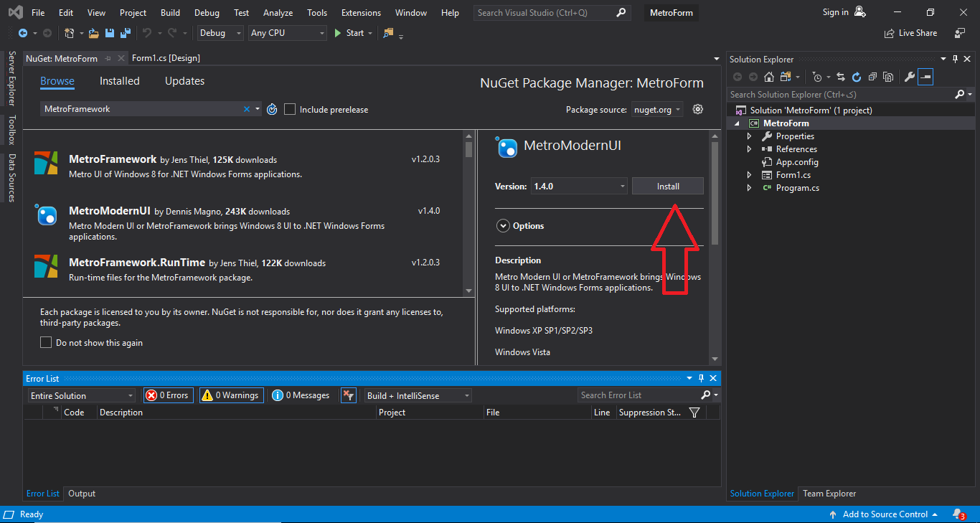Click the Install button for MetroModernUI
Image resolution: width=980 pixels, height=523 pixels.
(x=667, y=186)
